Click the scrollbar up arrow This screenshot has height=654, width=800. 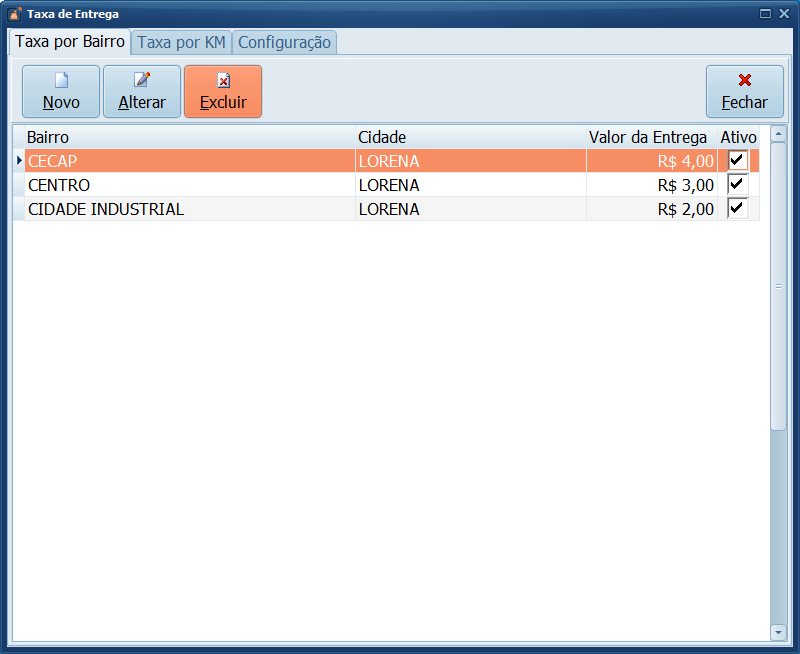(778, 134)
